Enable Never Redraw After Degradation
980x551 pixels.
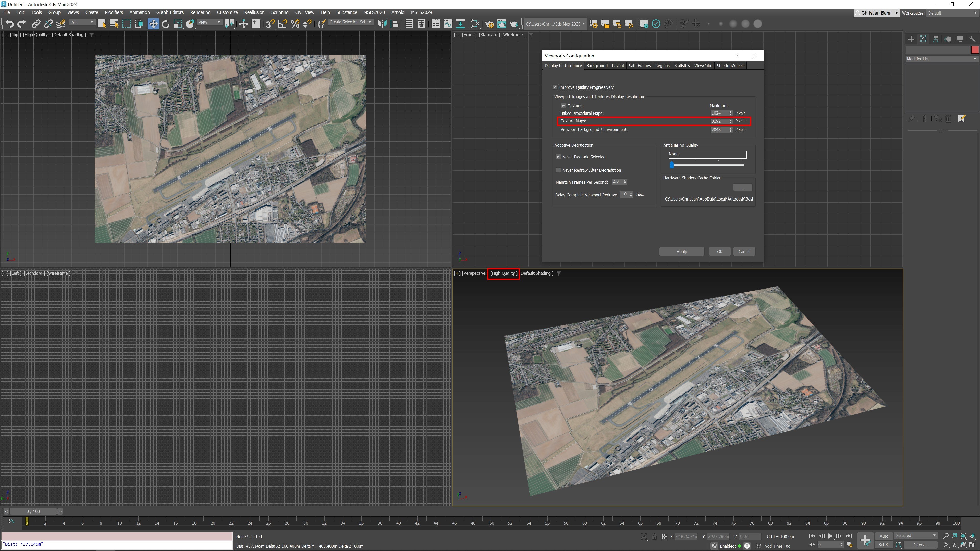558,170
